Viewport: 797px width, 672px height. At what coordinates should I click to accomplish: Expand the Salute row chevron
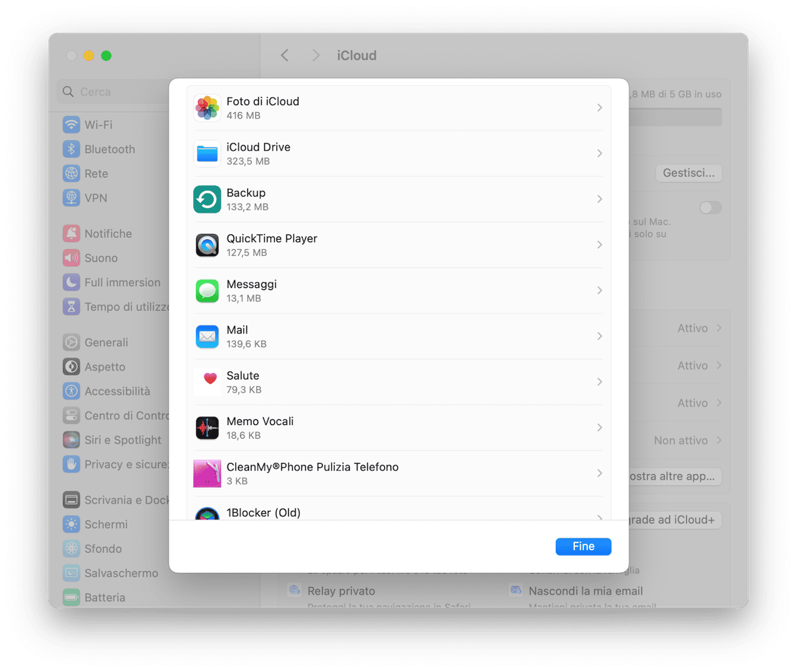click(x=599, y=382)
